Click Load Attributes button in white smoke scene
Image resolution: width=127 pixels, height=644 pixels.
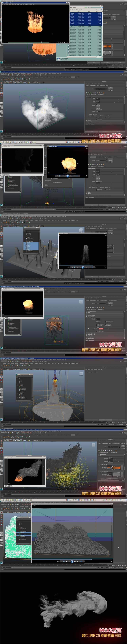(x=105, y=132)
